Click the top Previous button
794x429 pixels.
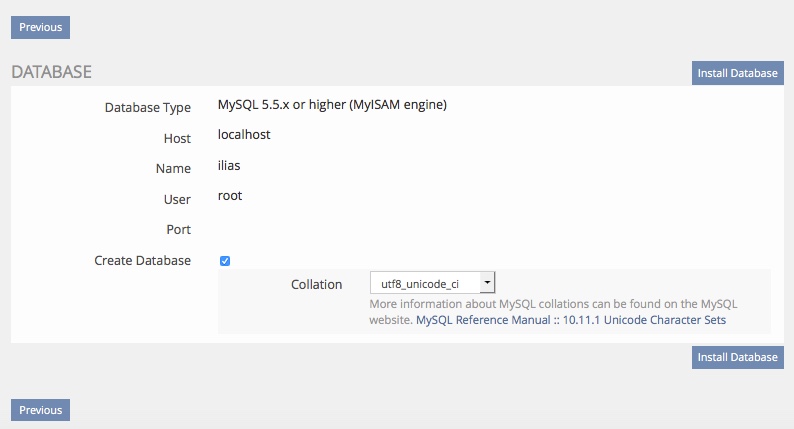40,27
